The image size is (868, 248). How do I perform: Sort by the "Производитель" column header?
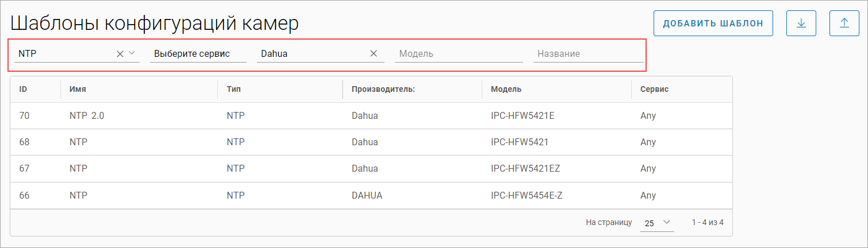(383, 90)
